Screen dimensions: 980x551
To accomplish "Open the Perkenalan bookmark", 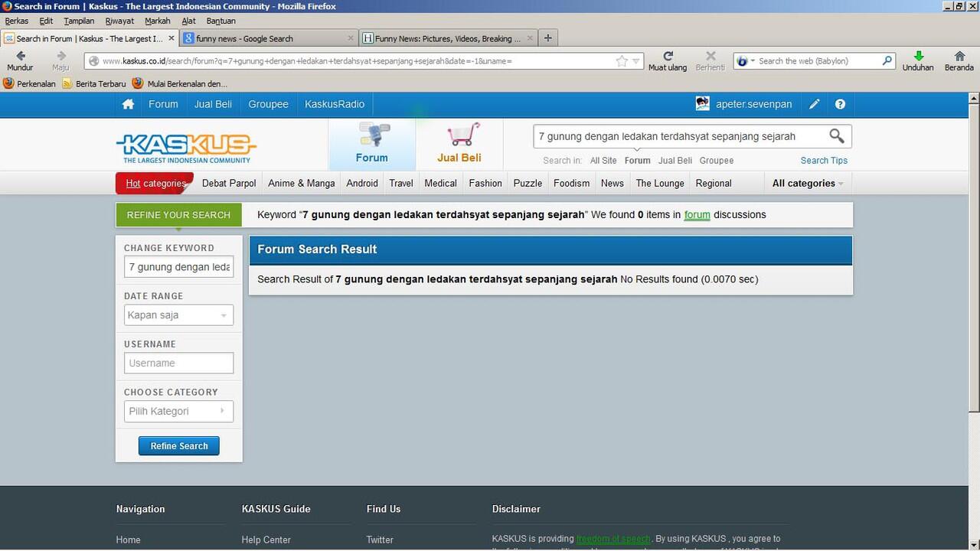I will click(x=30, y=83).
